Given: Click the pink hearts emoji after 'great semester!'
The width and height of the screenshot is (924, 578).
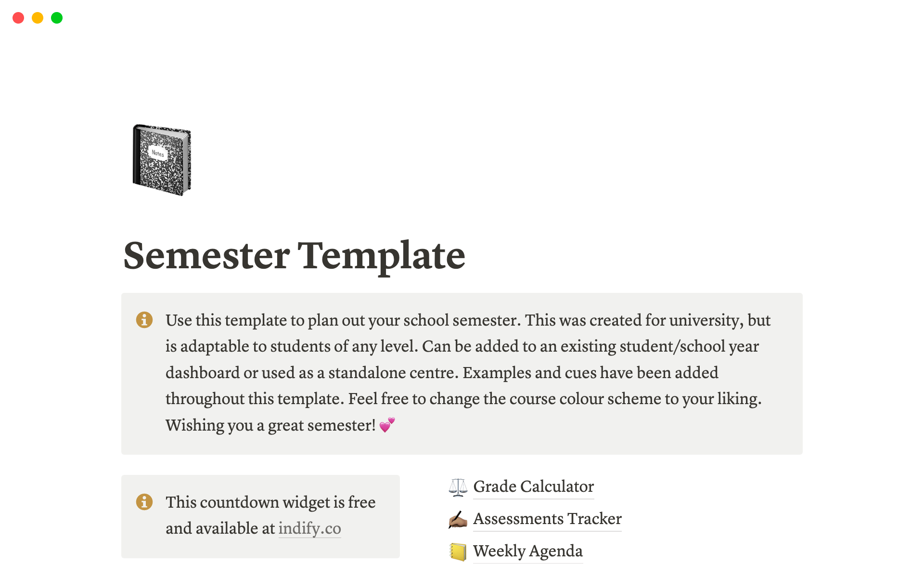Looking at the screenshot, I should point(387,425).
